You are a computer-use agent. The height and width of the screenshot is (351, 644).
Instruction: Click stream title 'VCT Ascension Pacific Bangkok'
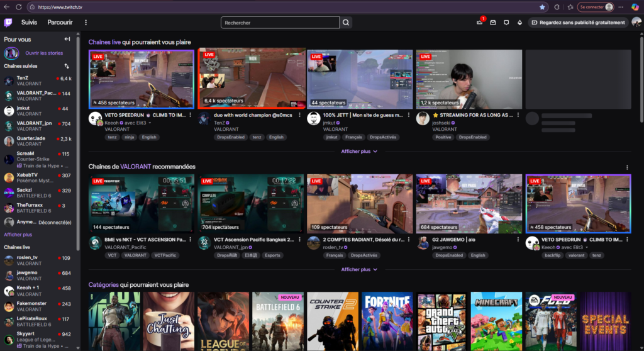[x=254, y=240]
